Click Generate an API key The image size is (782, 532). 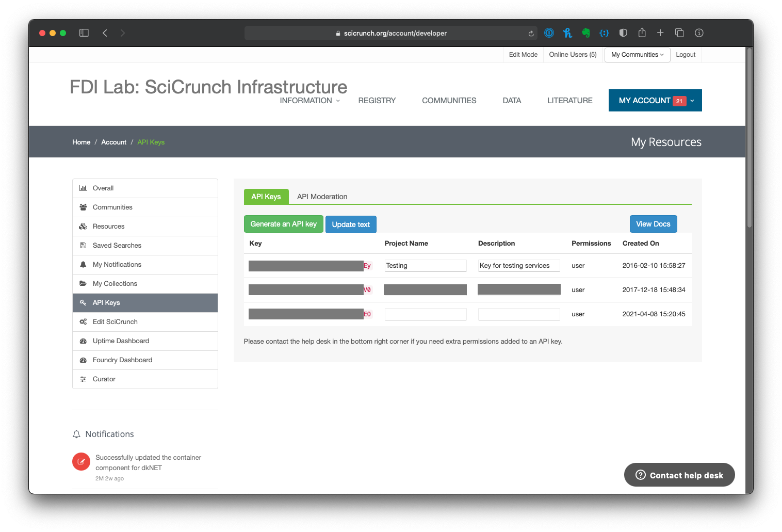coord(283,224)
